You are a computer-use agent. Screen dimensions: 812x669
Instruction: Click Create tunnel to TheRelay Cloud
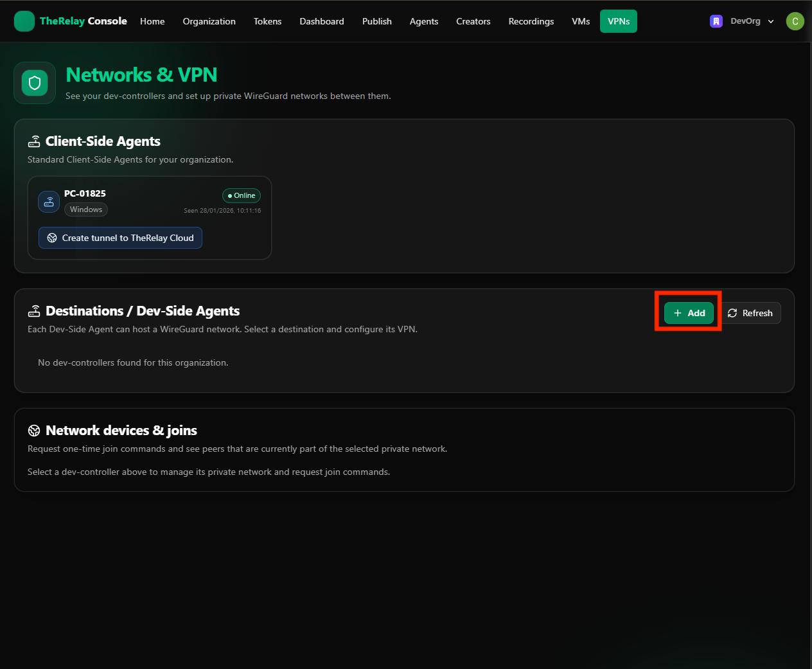[120, 238]
